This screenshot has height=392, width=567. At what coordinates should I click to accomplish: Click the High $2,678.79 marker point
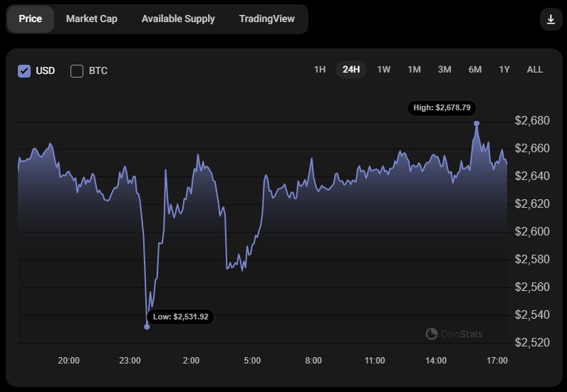[x=477, y=124]
